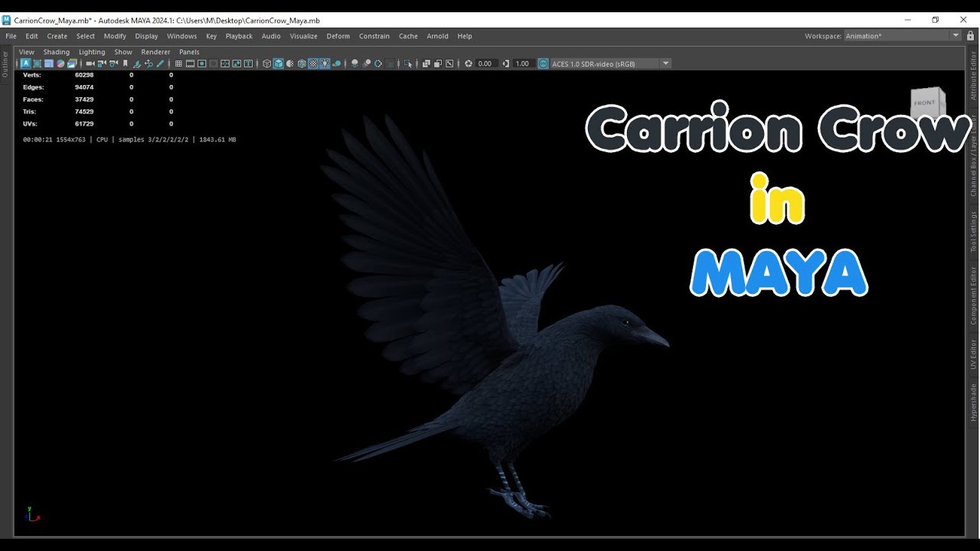
Task: Click the Image Plane icon
Action: tap(137, 64)
